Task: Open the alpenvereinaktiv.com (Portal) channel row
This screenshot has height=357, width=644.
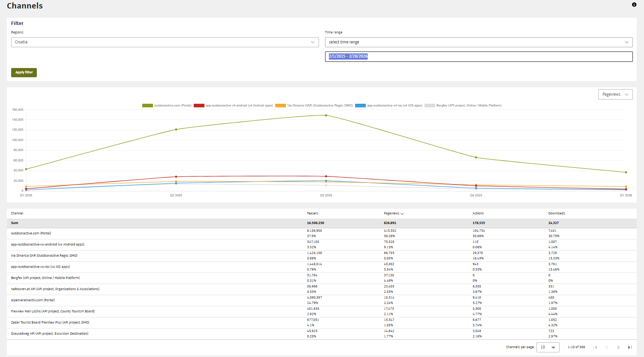Action: [x=33, y=300]
